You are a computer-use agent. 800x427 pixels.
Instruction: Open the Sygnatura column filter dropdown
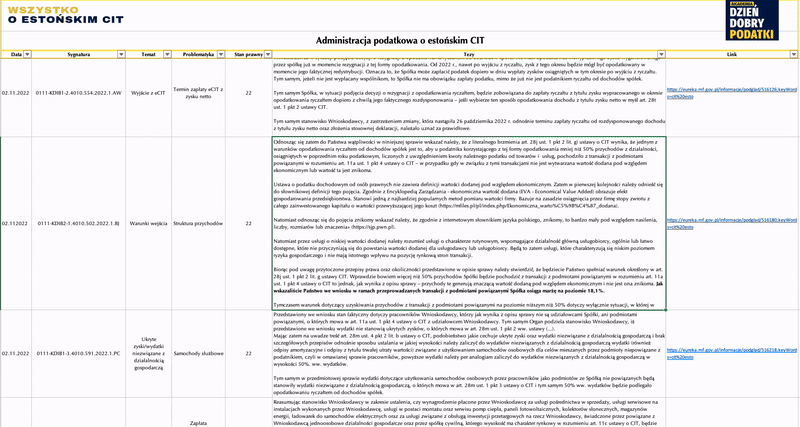(x=121, y=54)
